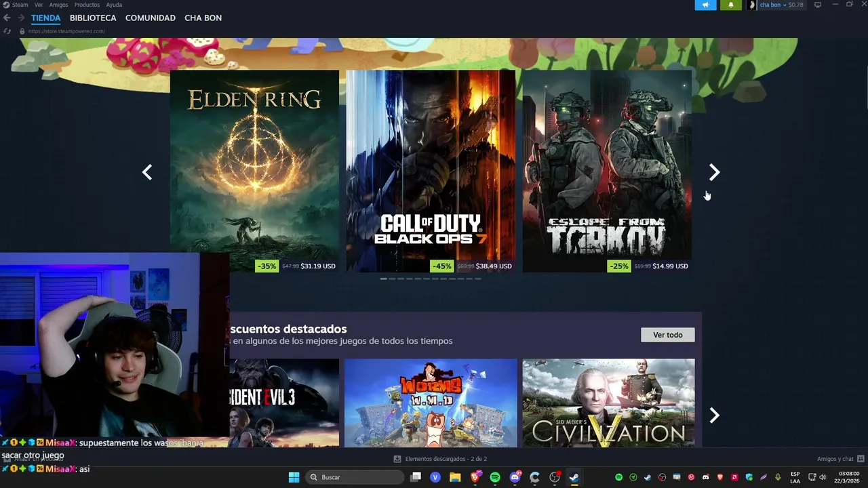The image size is (868, 488).
Task: Click the $14.99 USD price
Action: point(670,266)
